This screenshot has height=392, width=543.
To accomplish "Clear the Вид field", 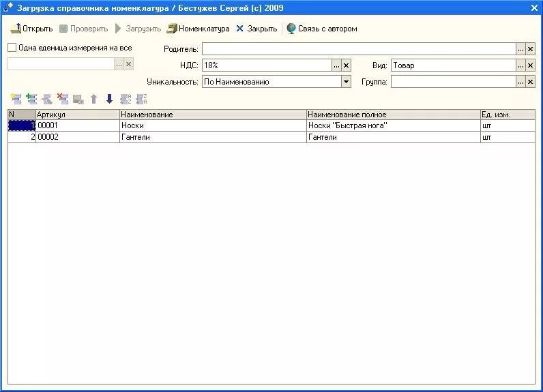I will (530, 65).
